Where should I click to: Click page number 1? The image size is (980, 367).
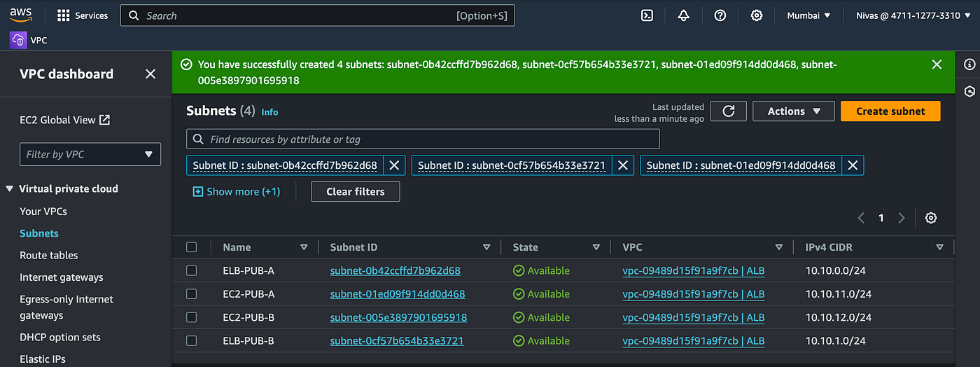click(881, 218)
